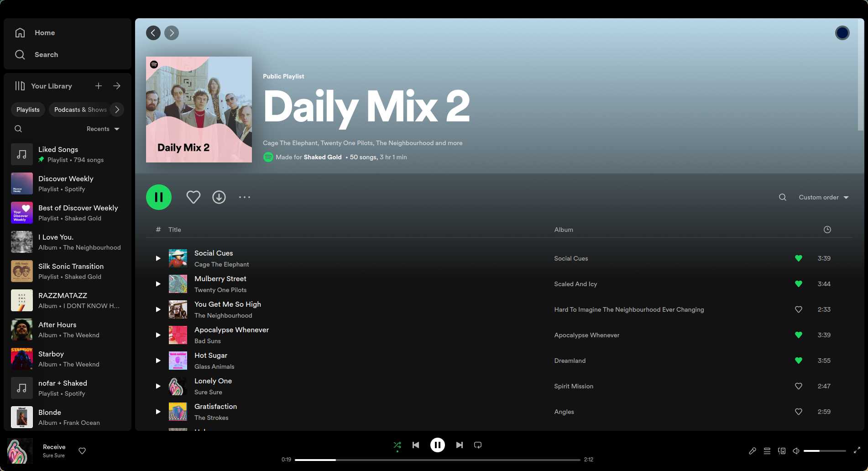Open Silk Sonic Transition playlist

click(x=68, y=271)
